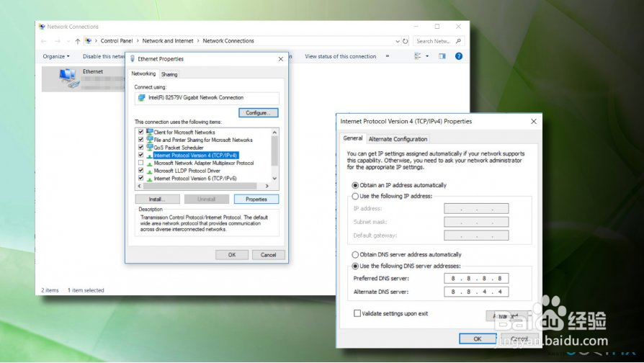644x363 pixels.
Task: Click the arrow after Network and Internet in the breadcrumb
Action: click(x=198, y=41)
